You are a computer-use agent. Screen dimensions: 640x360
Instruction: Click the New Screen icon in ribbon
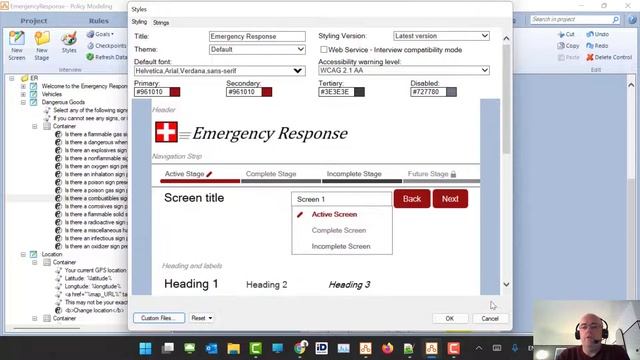click(x=17, y=46)
